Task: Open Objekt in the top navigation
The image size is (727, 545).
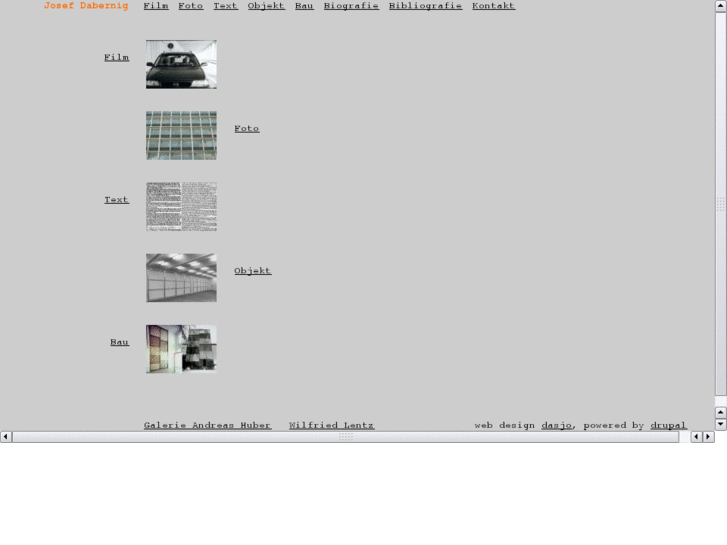Action: (x=266, y=6)
